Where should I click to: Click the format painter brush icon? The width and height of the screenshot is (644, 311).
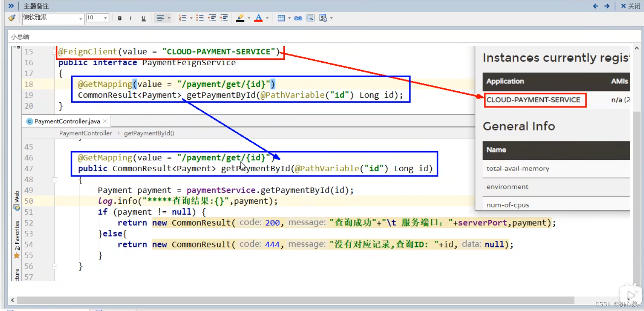[12, 18]
